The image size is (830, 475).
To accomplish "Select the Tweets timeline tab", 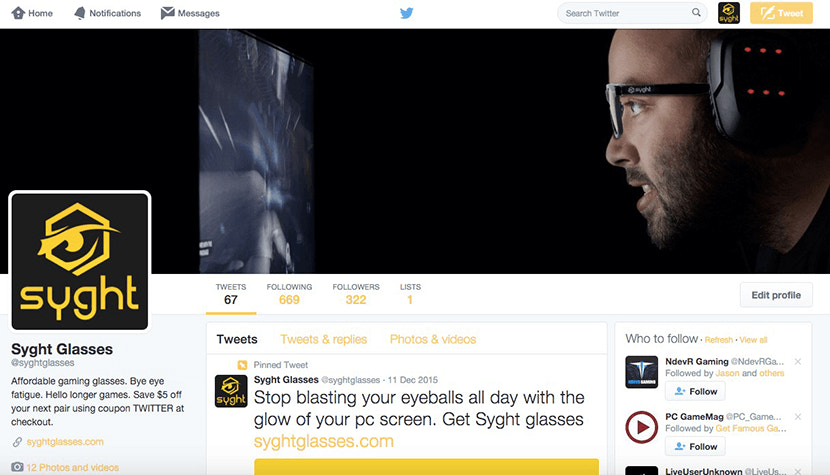I will pyautogui.click(x=237, y=339).
